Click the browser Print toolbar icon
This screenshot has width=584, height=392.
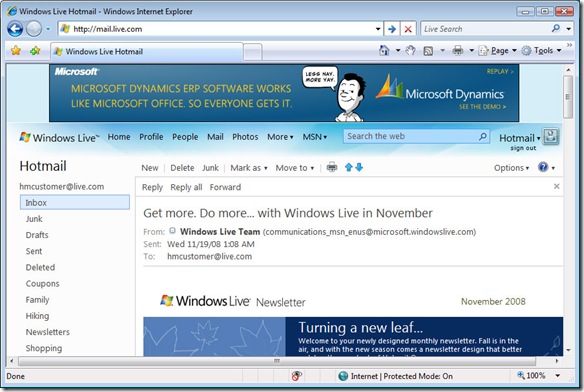458,50
